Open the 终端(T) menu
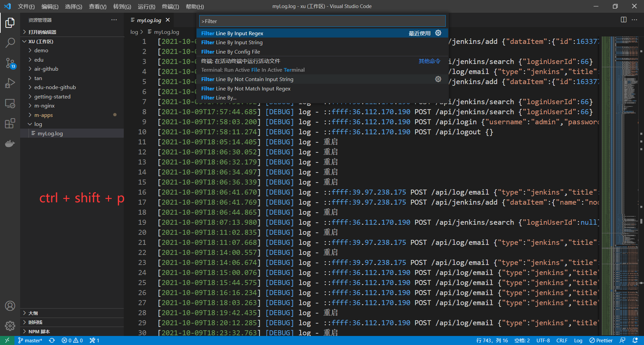Screen dimensions: 644x345 (x=170, y=6)
